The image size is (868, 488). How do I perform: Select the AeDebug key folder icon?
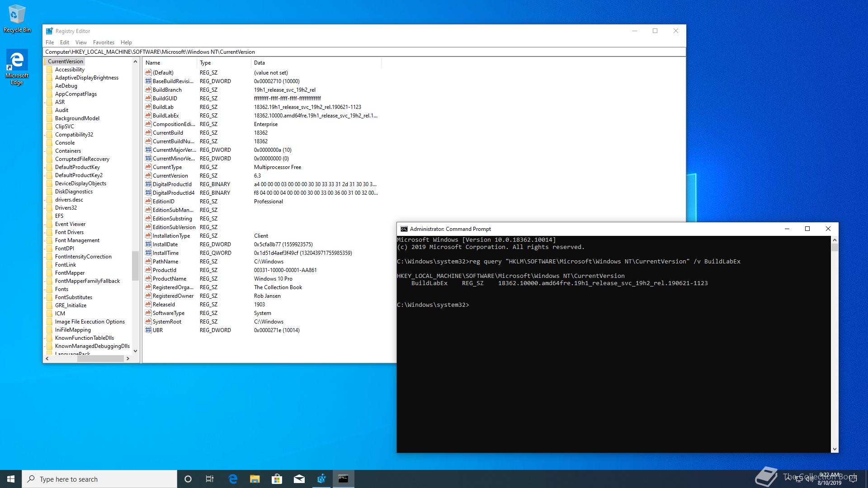[49, 86]
